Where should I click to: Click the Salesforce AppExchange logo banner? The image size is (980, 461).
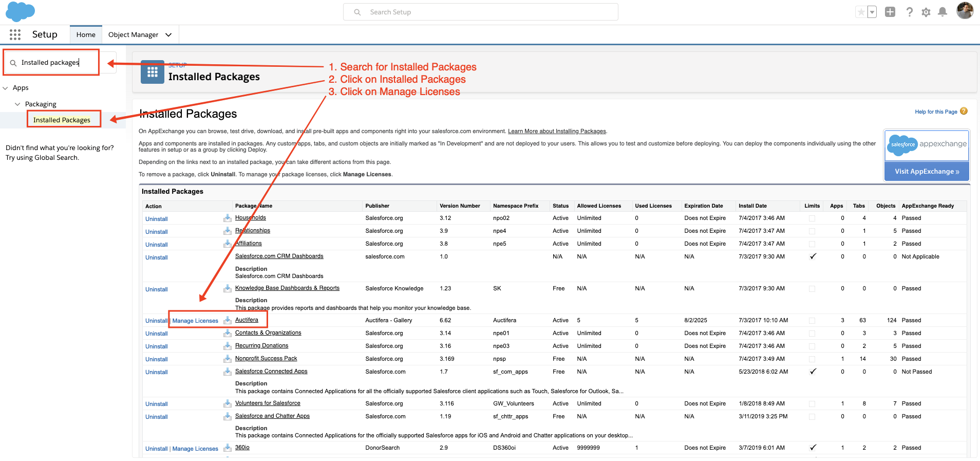pyautogui.click(x=927, y=145)
